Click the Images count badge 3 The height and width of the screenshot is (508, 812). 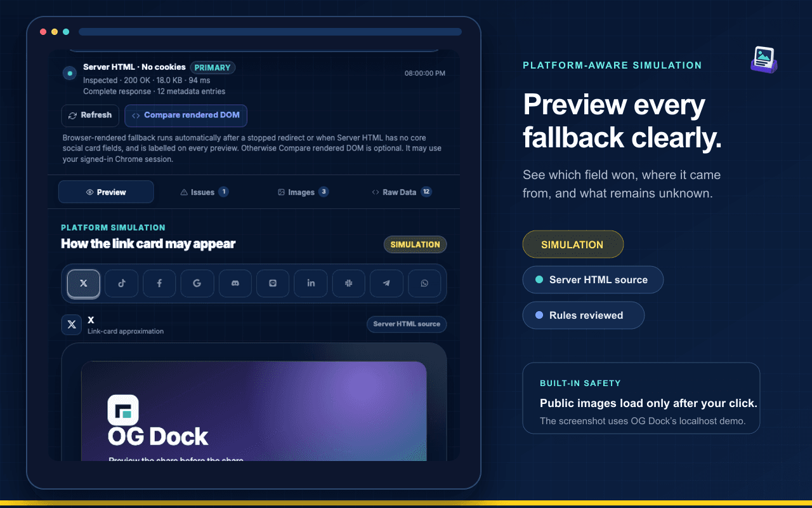coord(324,192)
